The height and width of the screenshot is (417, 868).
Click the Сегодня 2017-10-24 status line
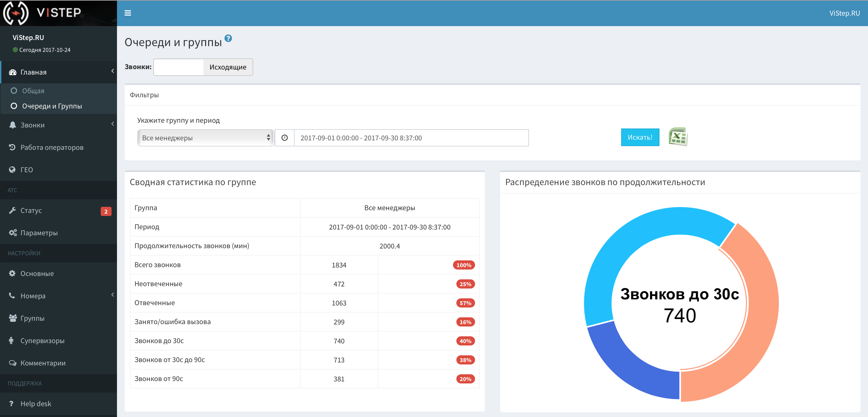pos(41,50)
